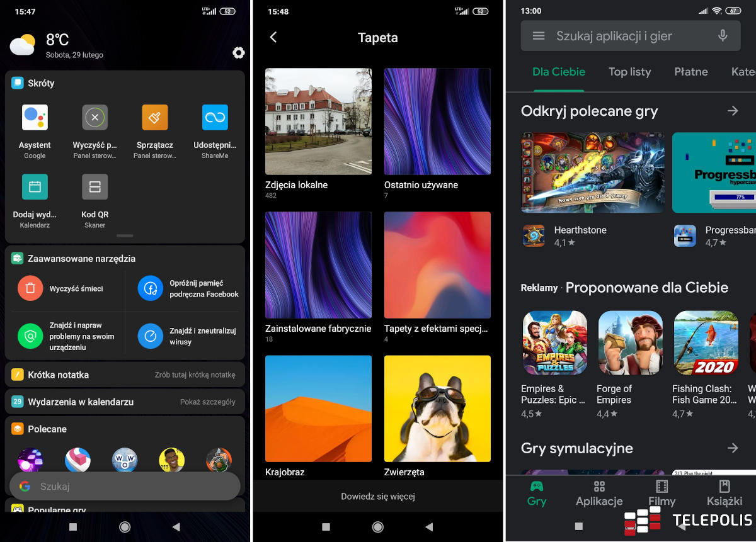Open the Płatne tab
Screen dimensions: 756x542
691,72
